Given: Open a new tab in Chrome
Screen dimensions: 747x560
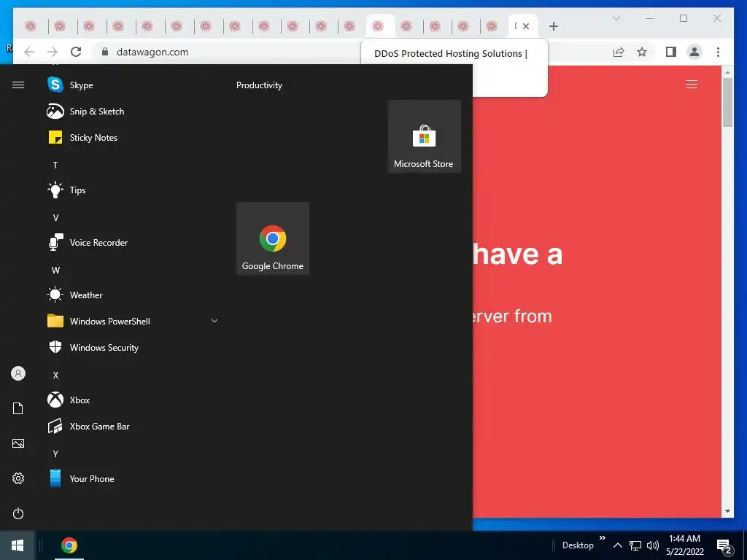Looking at the screenshot, I should [553, 26].
